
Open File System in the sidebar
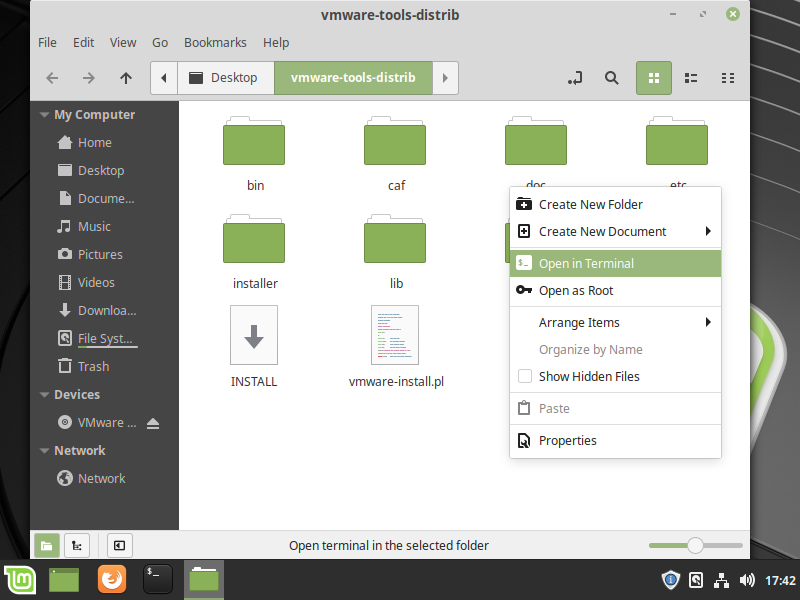pyautogui.click(x=104, y=338)
